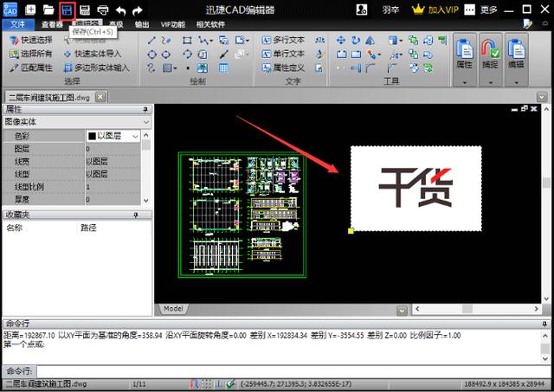
Task: Select the Rotate tool in Tools group
Action: point(356,40)
